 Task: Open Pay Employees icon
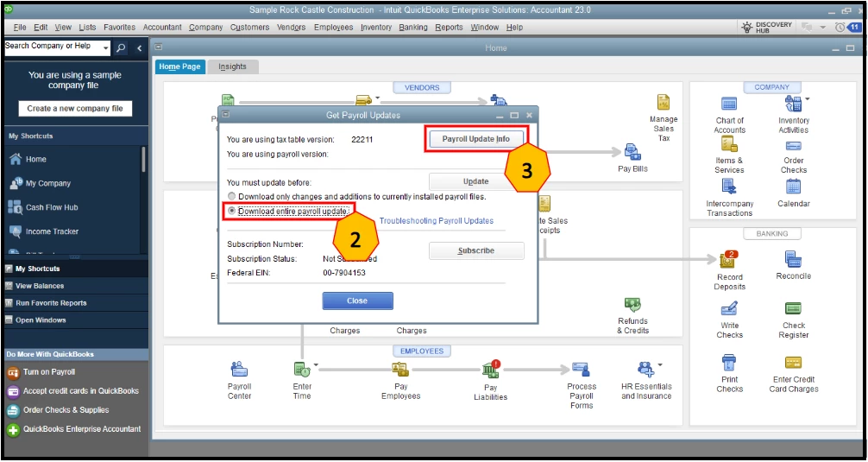click(x=400, y=369)
